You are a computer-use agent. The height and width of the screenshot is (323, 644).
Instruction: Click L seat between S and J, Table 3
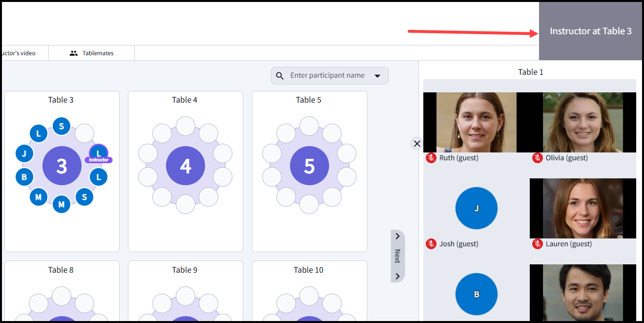pyautogui.click(x=39, y=133)
